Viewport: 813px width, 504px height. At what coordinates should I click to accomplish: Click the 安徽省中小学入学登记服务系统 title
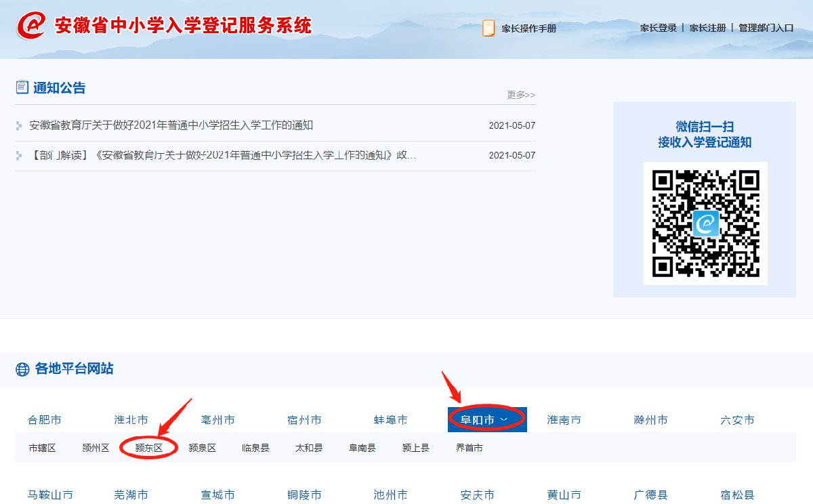coord(183,26)
